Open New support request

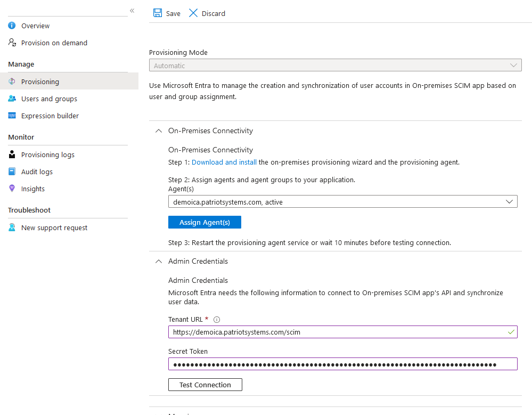54,227
